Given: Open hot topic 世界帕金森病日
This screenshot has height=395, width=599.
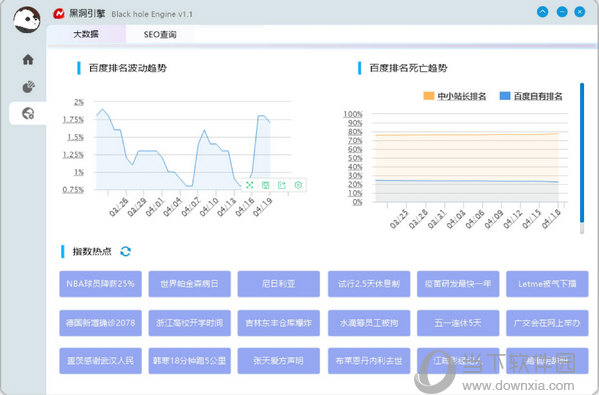Looking at the screenshot, I should (x=189, y=284).
